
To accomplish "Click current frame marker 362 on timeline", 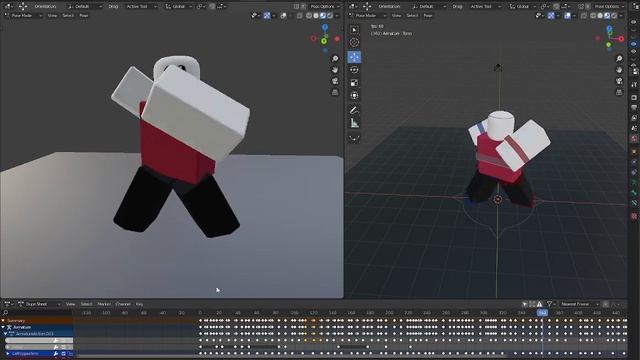I will [542, 313].
